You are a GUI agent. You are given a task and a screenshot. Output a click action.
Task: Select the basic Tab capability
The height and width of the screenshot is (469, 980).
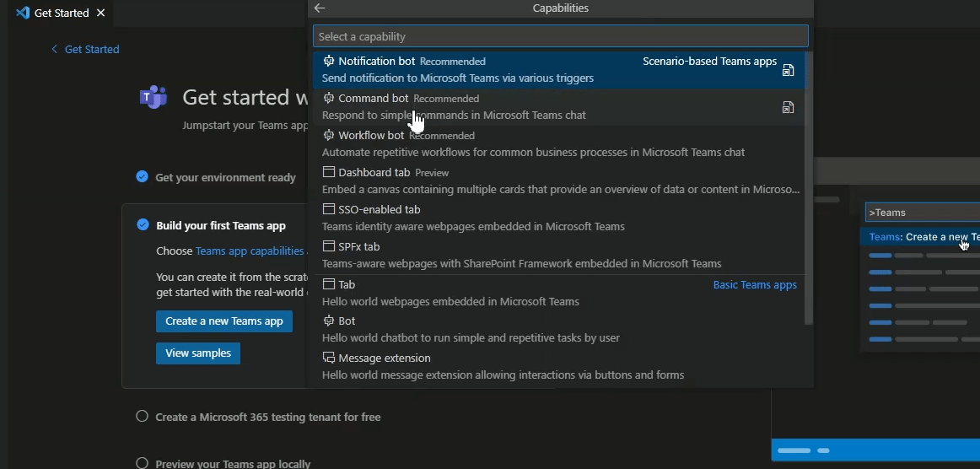coord(560,293)
